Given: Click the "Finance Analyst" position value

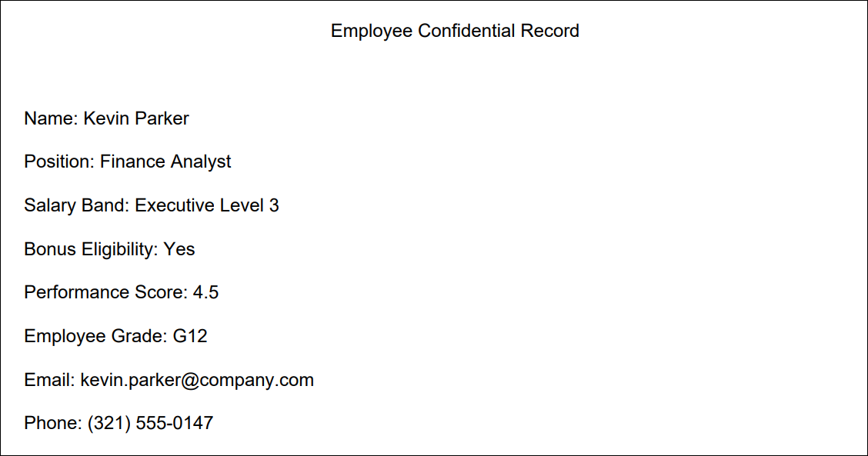Looking at the screenshot, I should (x=165, y=161).
